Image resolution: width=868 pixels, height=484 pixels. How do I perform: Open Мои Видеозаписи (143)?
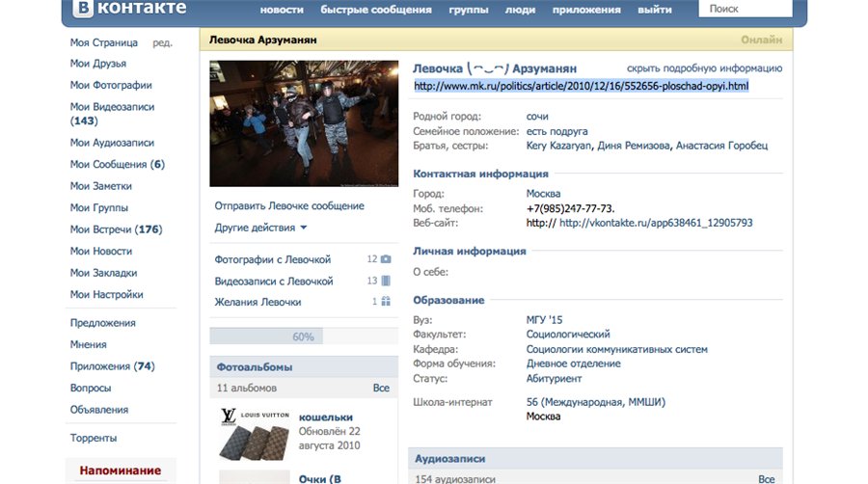tap(112, 114)
